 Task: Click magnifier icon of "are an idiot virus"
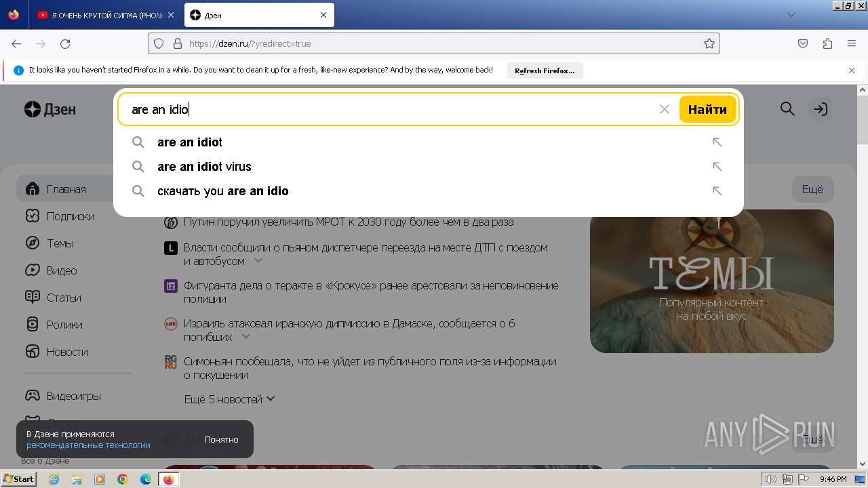(x=138, y=167)
